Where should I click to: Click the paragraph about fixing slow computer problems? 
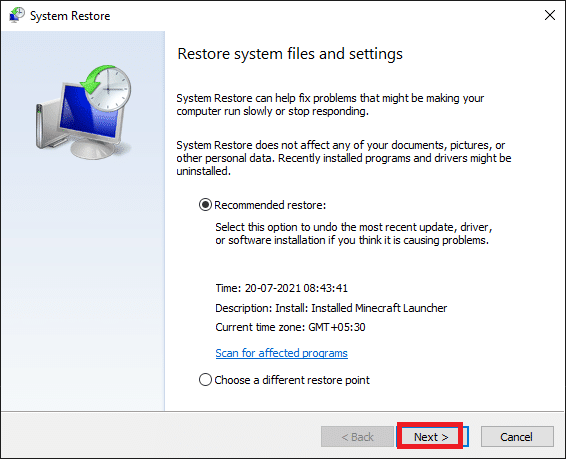coord(330,105)
